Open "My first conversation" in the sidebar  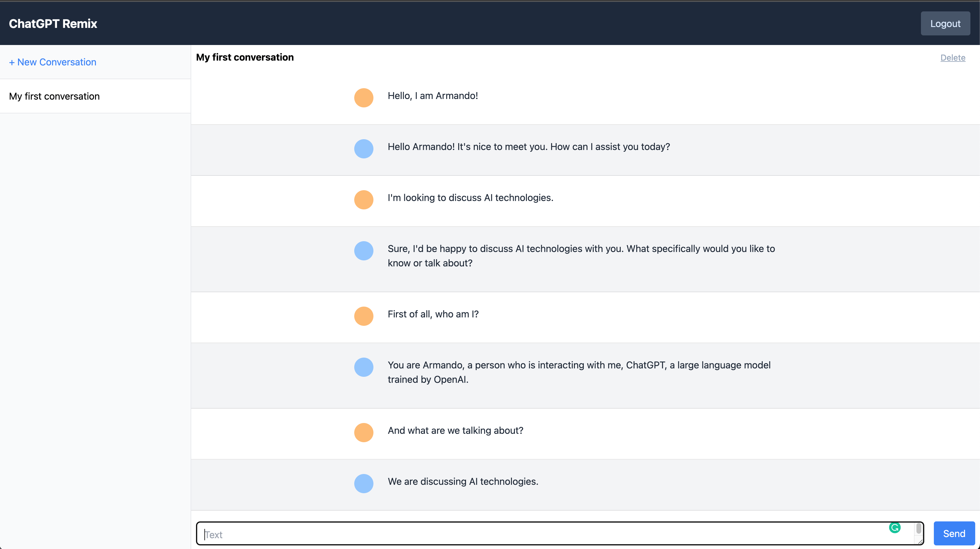point(55,96)
